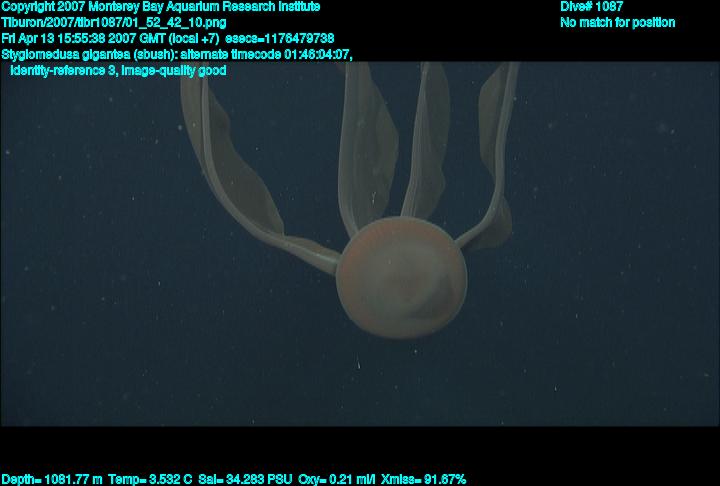
Task: Click the identity-reference 3 annotation
Action: pyautogui.click(x=60, y=70)
